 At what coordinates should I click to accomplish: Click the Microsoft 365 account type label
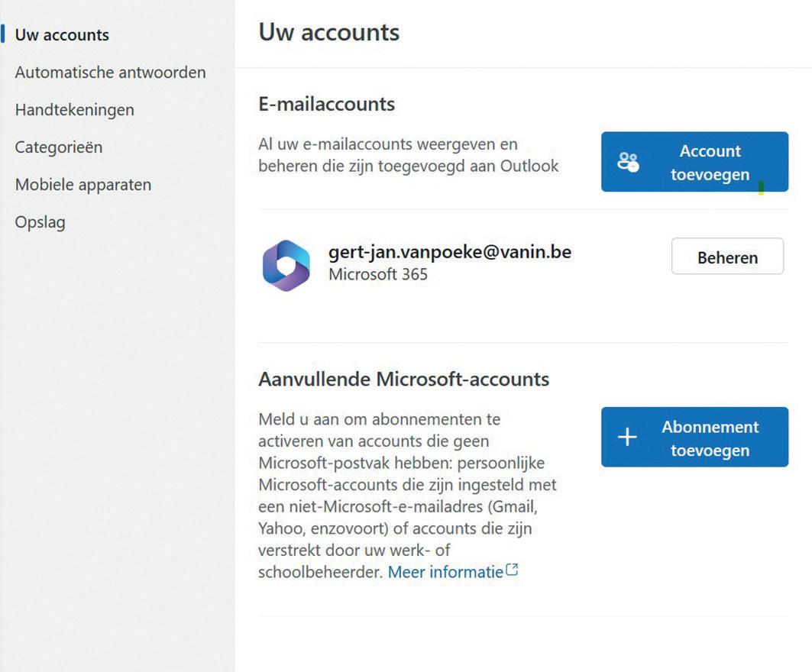377,274
